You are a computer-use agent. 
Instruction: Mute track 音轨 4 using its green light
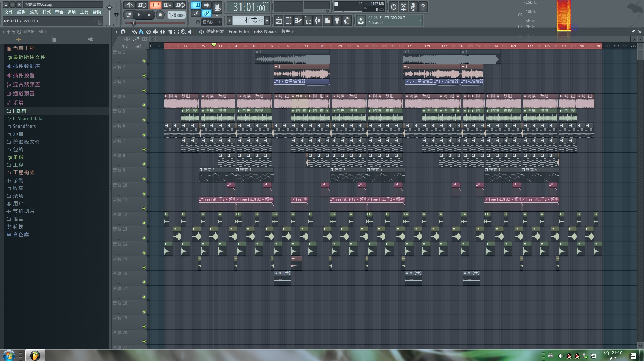[144, 105]
